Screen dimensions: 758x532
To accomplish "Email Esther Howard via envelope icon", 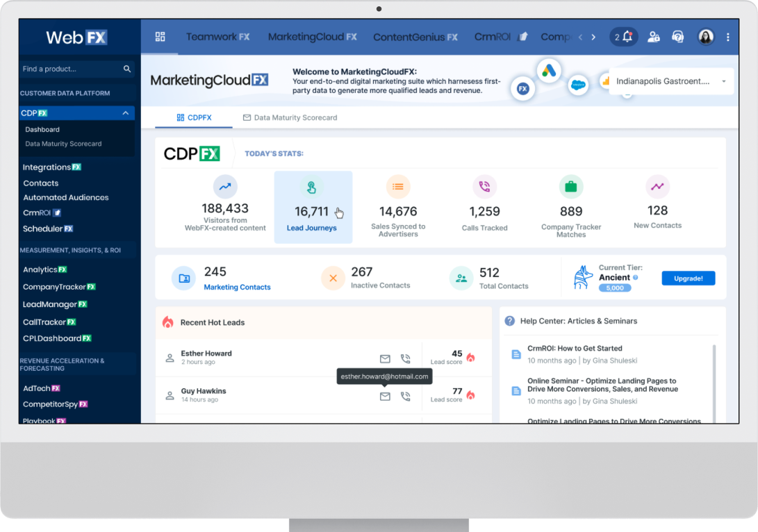I will click(x=385, y=358).
